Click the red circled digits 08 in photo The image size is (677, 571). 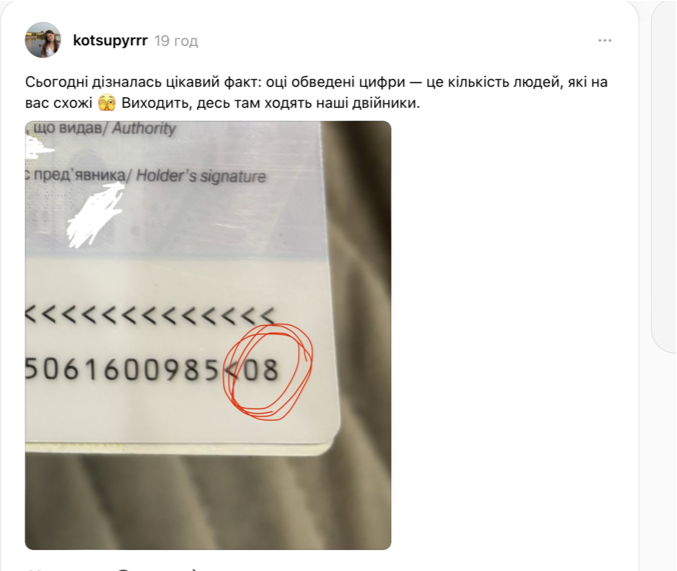(268, 371)
